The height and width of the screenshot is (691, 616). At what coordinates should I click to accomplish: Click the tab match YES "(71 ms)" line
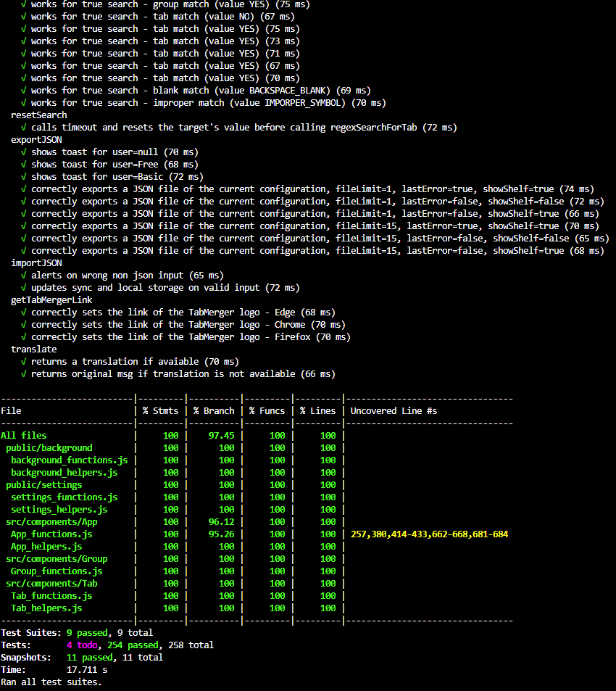160,54
